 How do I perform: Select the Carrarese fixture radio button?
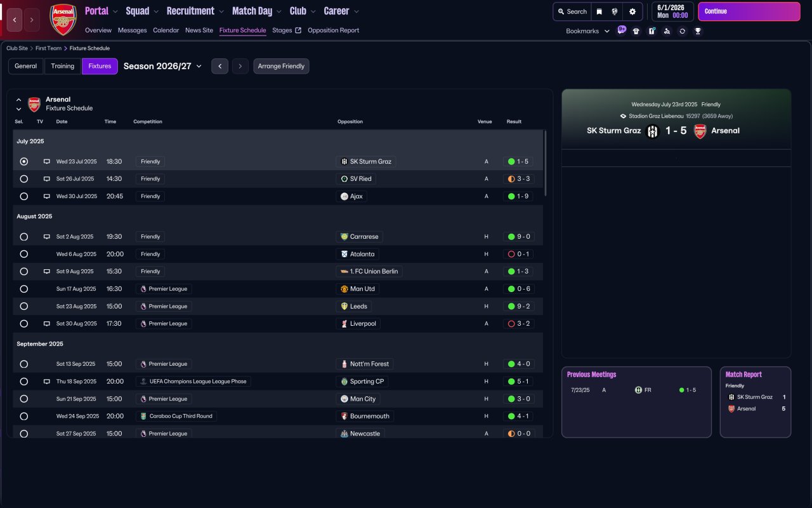tap(24, 237)
